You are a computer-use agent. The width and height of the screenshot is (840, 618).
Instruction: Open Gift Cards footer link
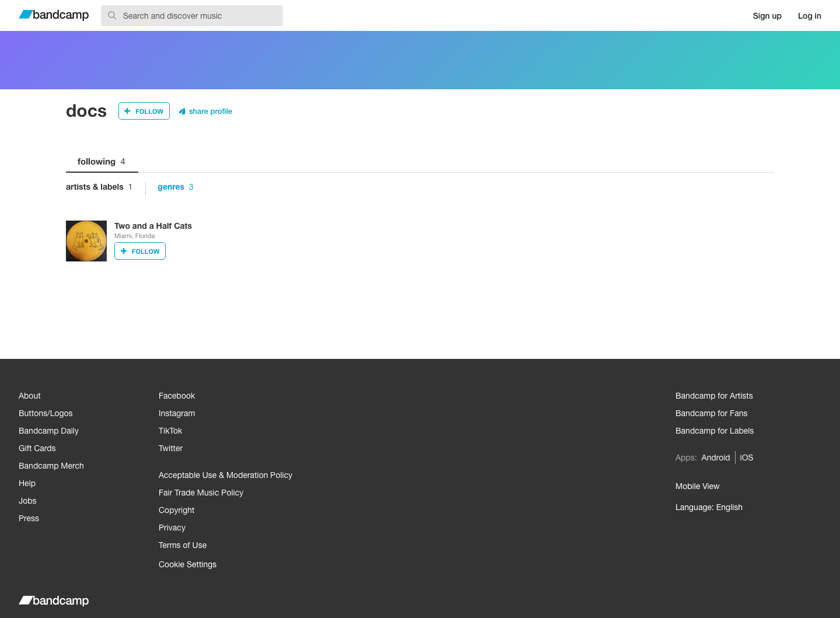point(37,448)
